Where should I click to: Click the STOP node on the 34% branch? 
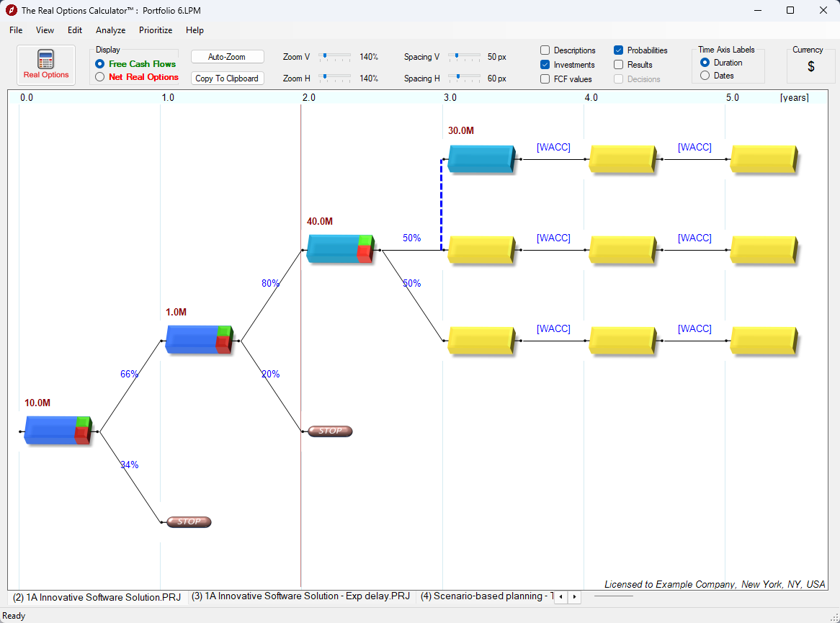pyautogui.click(x=188, y=521)
